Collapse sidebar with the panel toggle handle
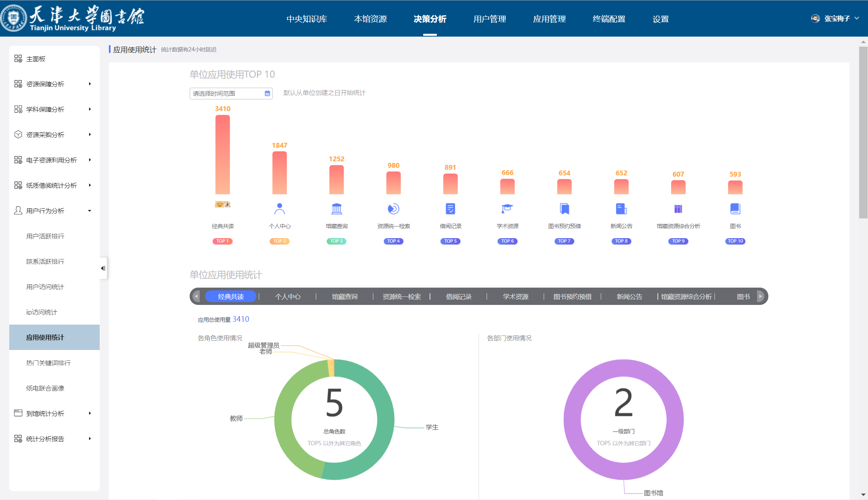 point(103,268)
